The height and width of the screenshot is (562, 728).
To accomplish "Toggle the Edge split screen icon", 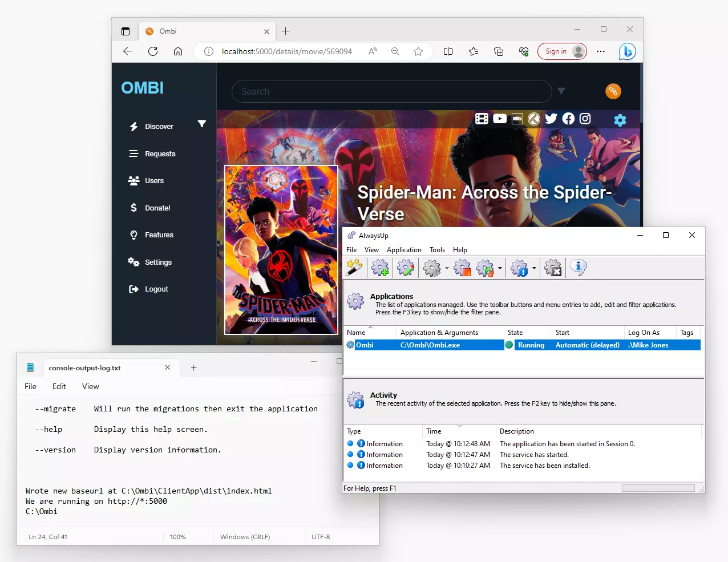I will click(x=448, y=51).
